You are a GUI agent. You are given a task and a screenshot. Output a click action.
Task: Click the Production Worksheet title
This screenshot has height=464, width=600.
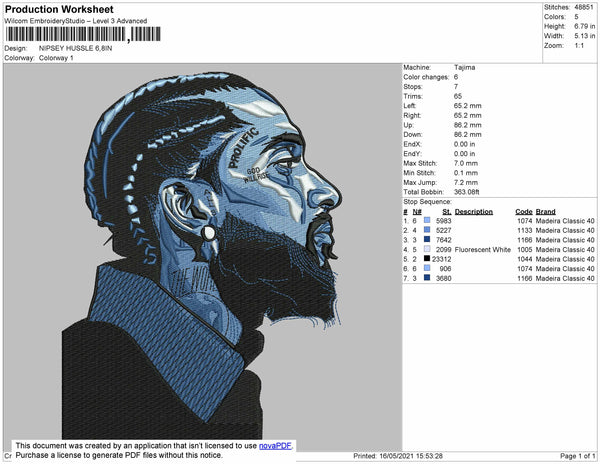pyautogui.click(x=59, y=10)
